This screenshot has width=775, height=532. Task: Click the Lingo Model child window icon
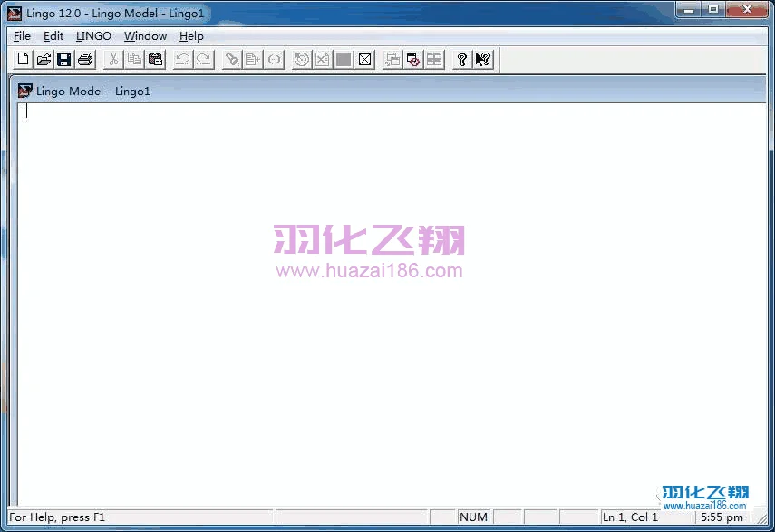tap(24, 91)
